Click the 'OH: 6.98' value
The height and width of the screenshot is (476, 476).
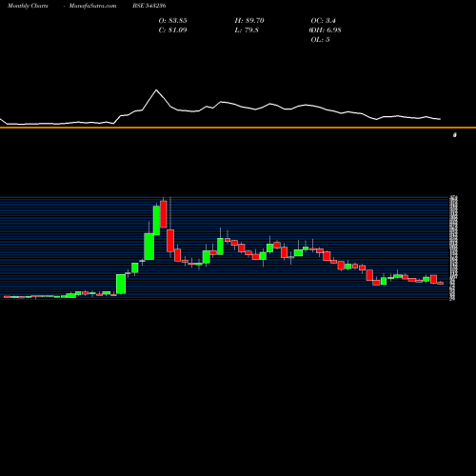(326, 30)
